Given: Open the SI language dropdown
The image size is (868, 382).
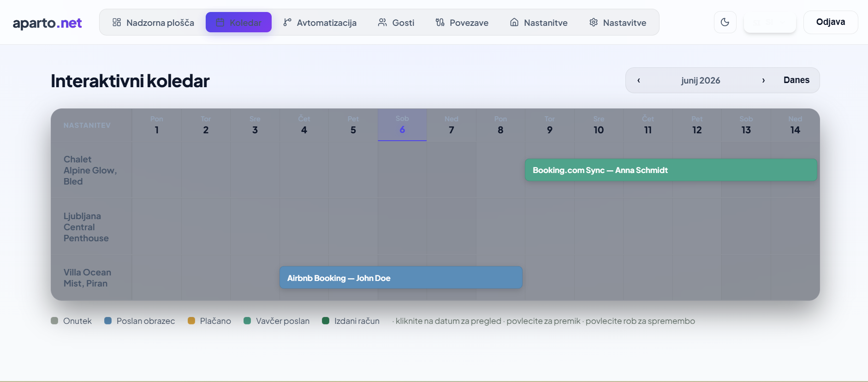Looking at the screenshot, I should (770, 22).
